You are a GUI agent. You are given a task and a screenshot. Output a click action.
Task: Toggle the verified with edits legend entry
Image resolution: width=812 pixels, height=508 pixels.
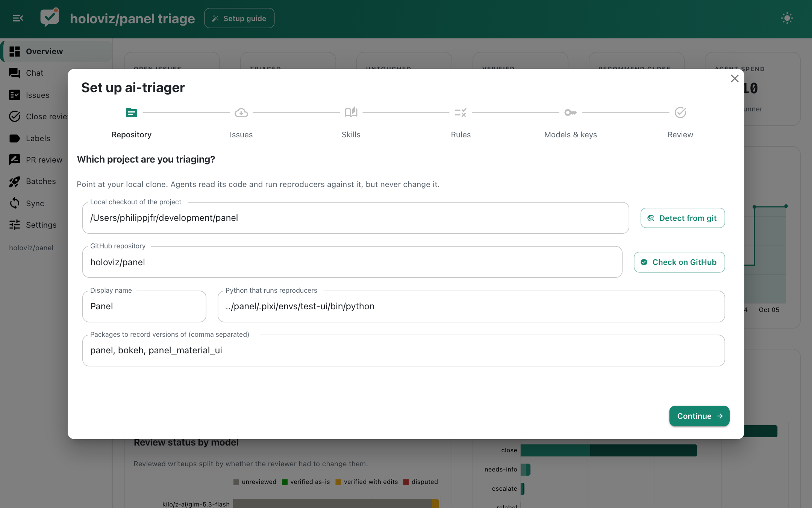tap(367, 482)
